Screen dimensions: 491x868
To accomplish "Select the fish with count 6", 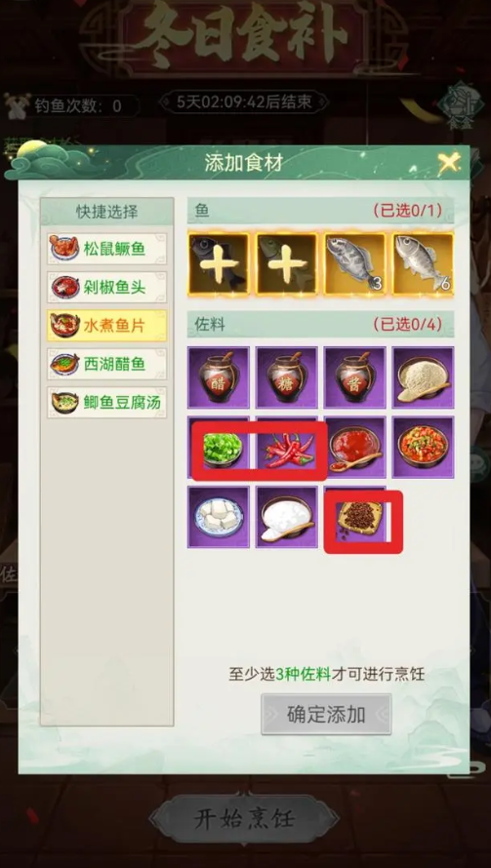I will (424, 263).
